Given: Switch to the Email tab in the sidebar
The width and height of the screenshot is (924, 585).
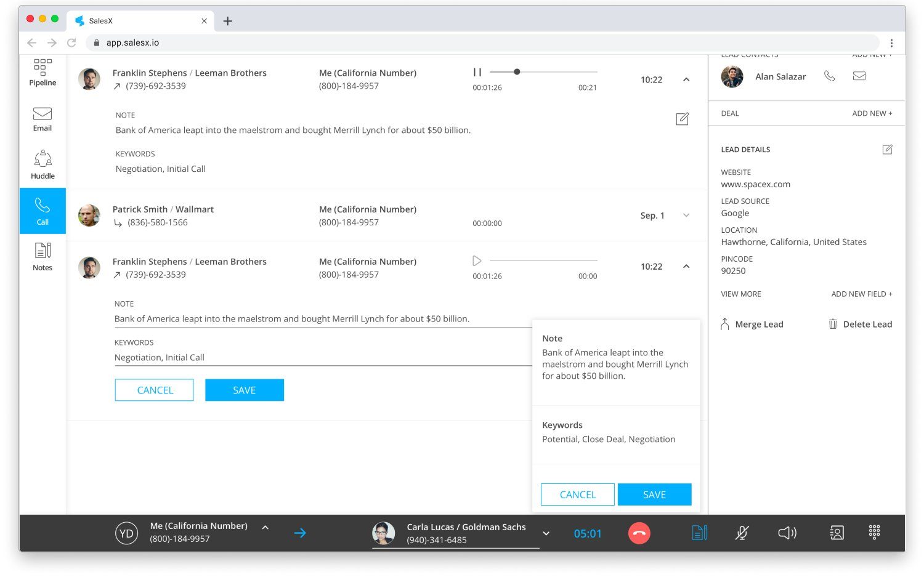Looking at the screenshot, I should (43, 119).
